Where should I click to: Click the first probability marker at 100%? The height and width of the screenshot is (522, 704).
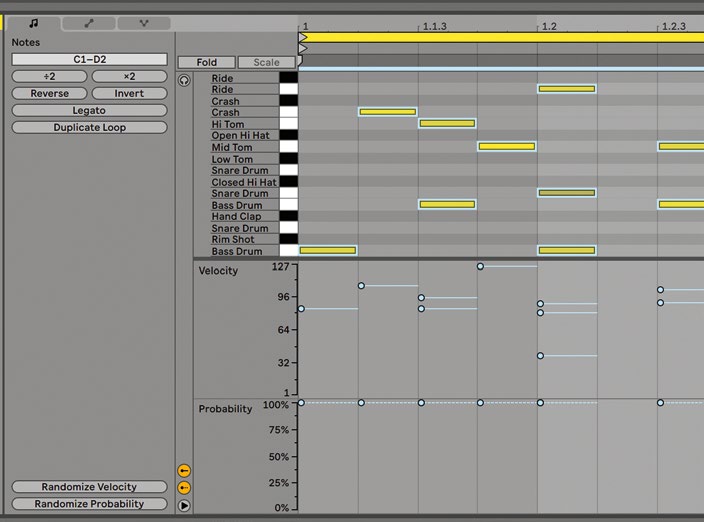click(x=301, y=403)
